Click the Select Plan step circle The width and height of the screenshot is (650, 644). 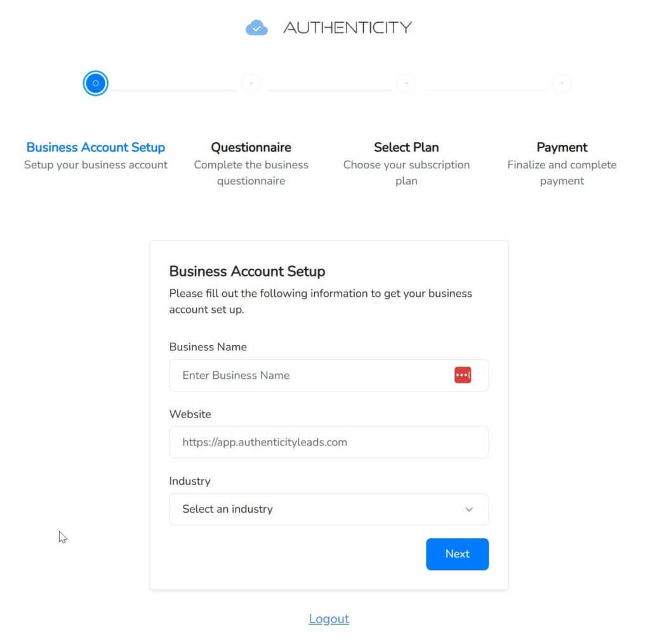[406, 83]
